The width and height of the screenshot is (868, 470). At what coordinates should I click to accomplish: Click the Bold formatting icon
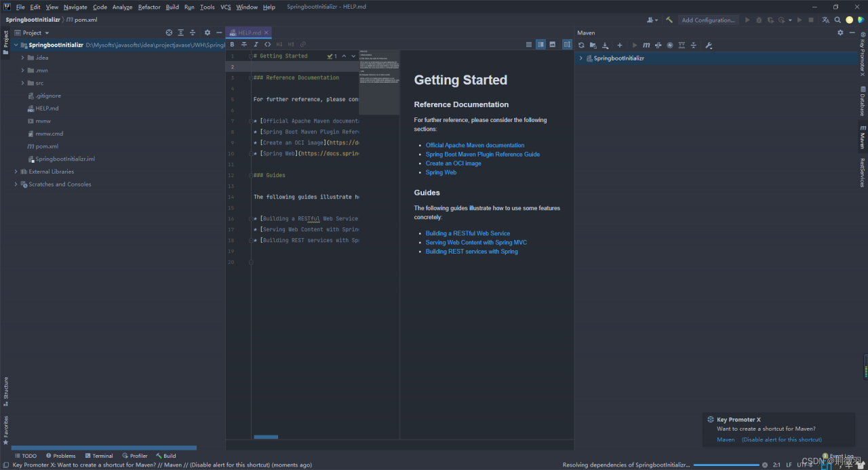pos(232,44)
